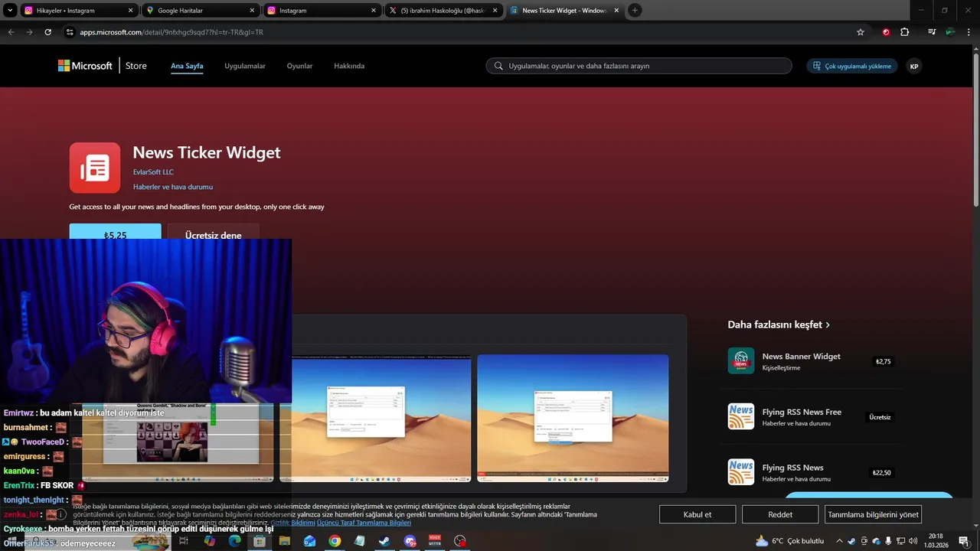Click Tanımlama bilgilerini yönet button

[873, 514]
